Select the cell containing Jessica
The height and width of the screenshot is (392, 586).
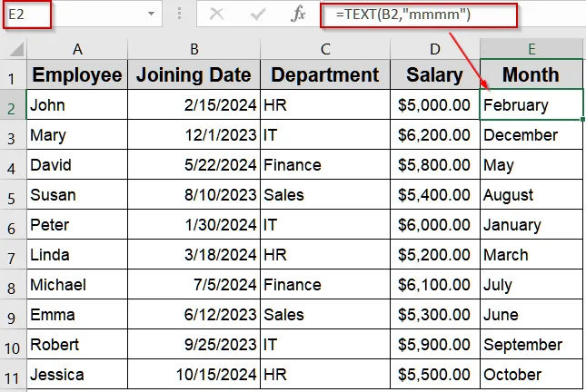(77, 375)
